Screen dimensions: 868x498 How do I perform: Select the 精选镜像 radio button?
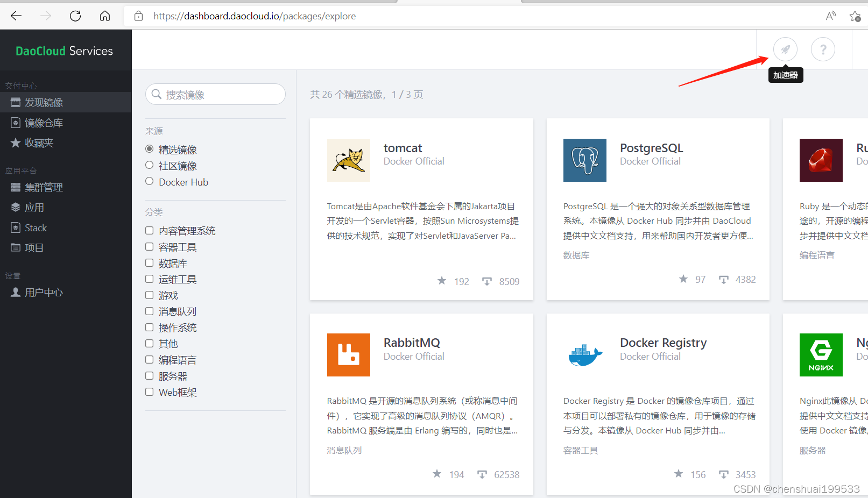150,149
